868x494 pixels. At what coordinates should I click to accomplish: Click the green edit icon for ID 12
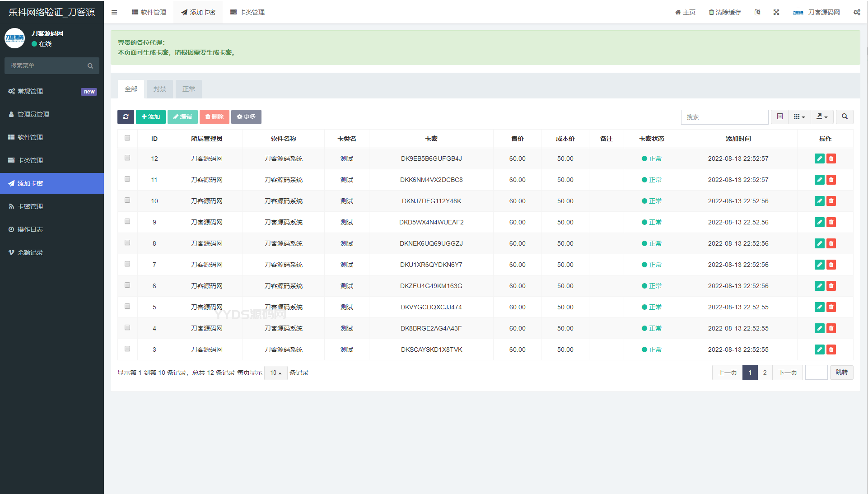[x=819, y=158]
